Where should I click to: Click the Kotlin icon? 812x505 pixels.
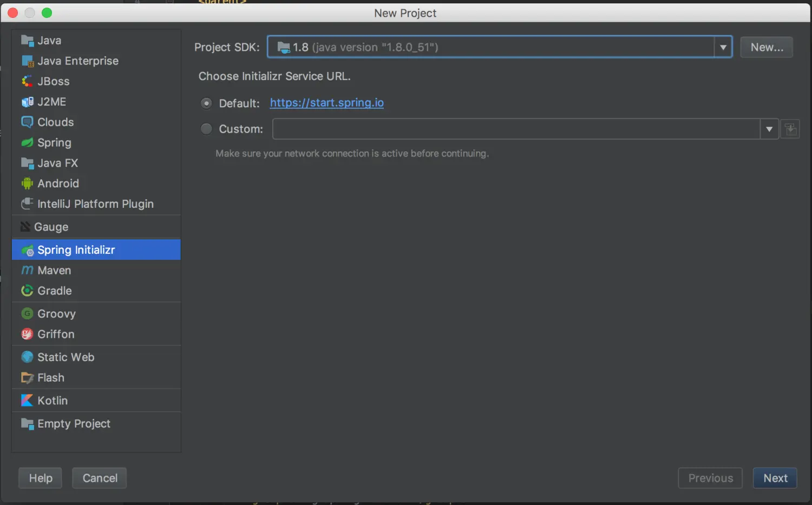pyautogui.click(x=27, y=401)
